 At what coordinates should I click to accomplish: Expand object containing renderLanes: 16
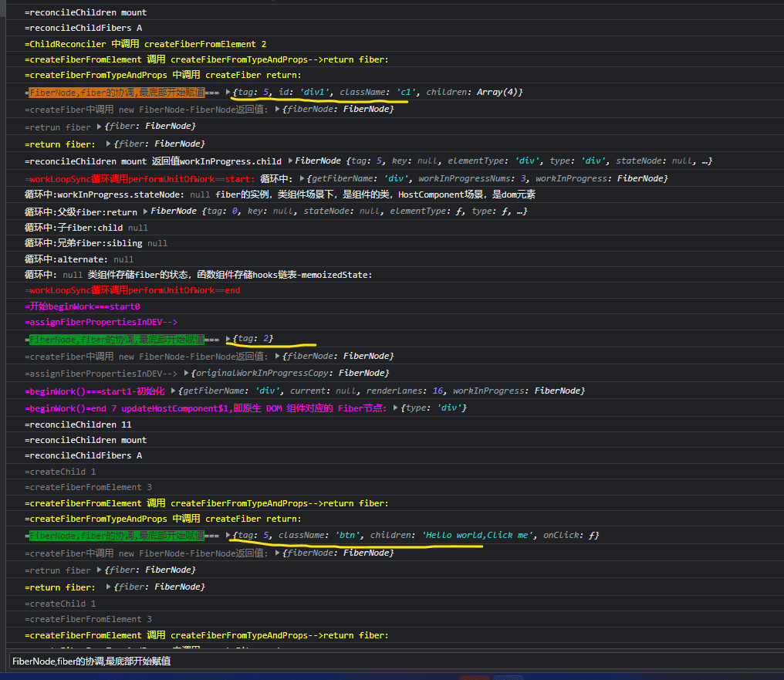[x=173, y=391]
